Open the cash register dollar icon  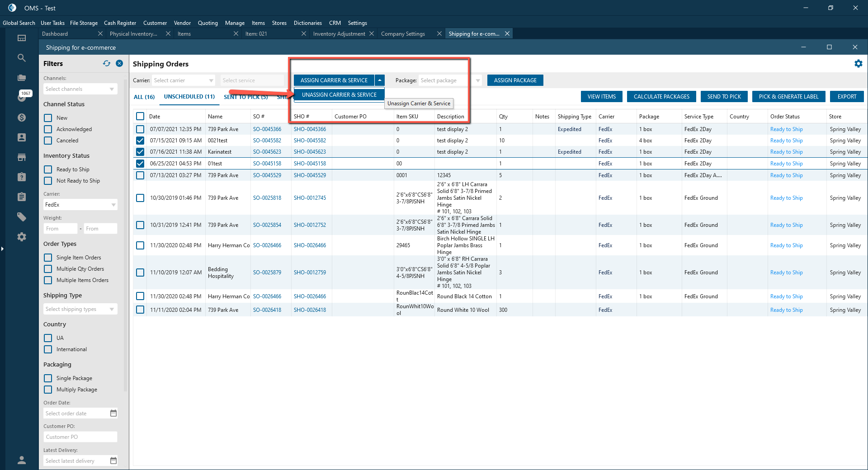[22, 117]
